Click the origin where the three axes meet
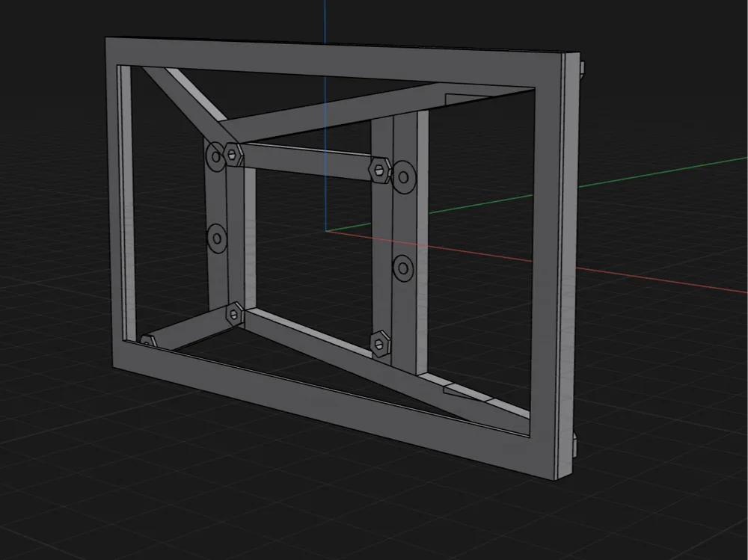Image resolution: width=748 pixels, height=560 pixels. pos(326,231)
